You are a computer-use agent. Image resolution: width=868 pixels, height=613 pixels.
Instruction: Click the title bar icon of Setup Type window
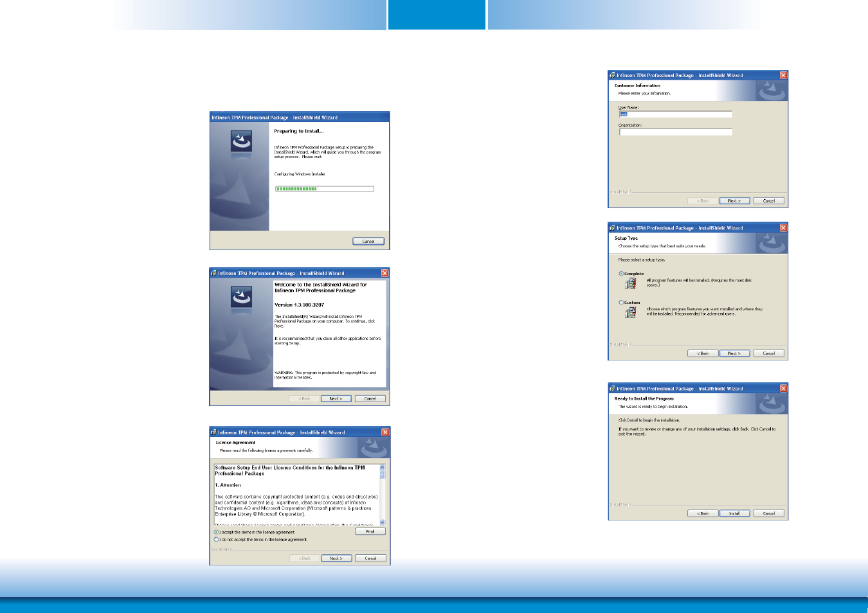coord(612,227)
